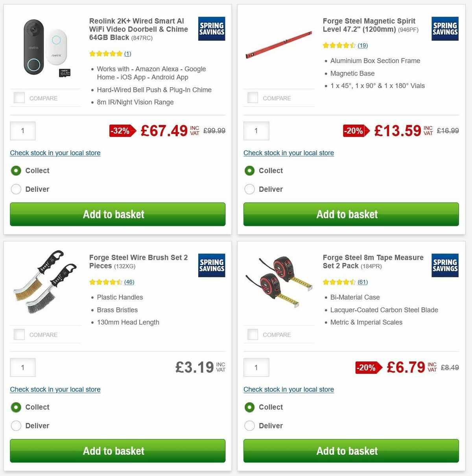The height and width of the screenshot is (476, 472).
Task: Enable COMPARE for the Reolink doorbell
Action: point(19,97)
